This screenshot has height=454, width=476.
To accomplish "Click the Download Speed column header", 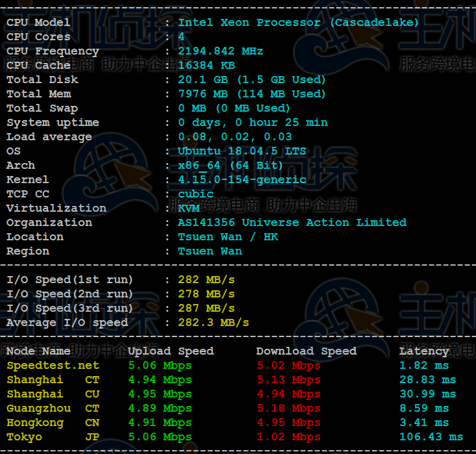I will (x=306, y=351).
